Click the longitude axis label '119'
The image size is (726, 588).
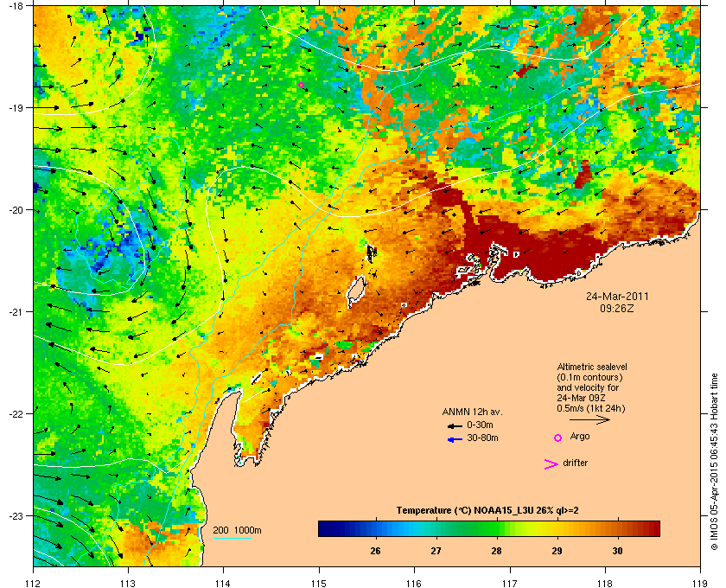tap(700, 583)
